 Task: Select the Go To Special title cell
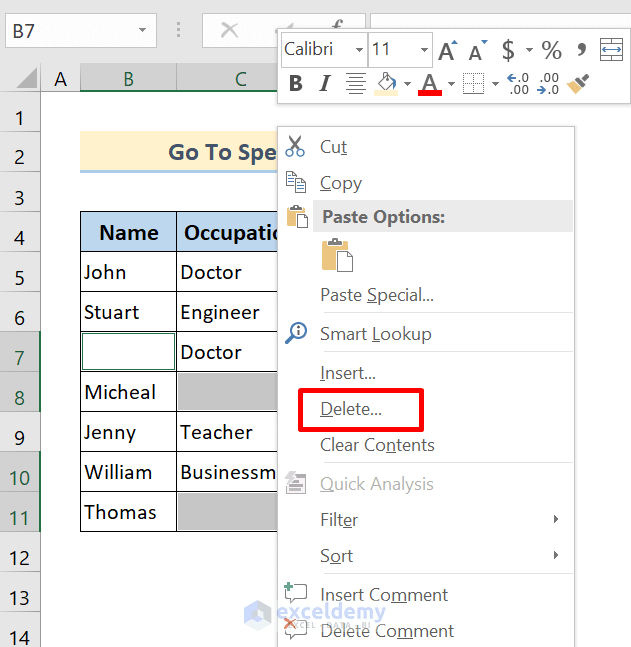[x=179, y=151]
